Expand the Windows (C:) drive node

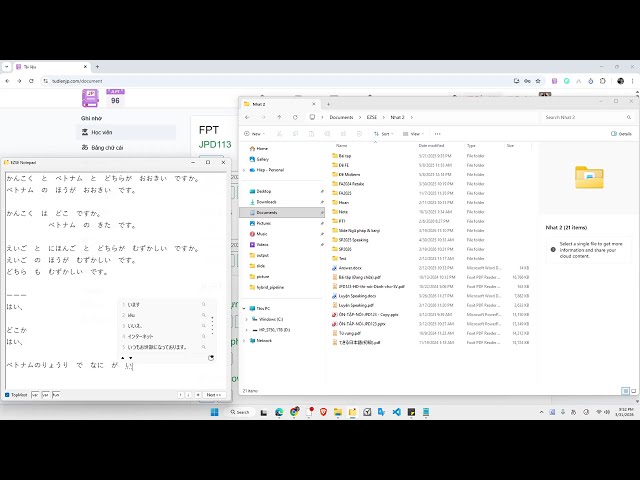(247, 319)
